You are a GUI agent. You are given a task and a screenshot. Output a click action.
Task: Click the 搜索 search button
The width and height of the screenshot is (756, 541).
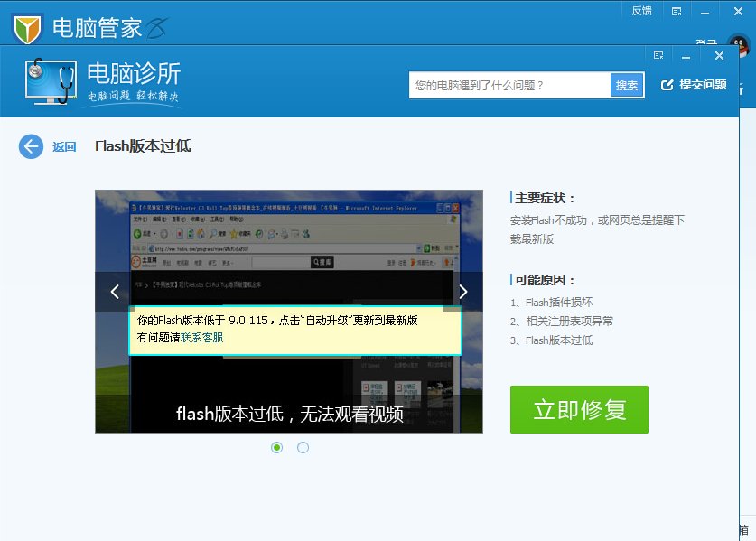[626, 83]
